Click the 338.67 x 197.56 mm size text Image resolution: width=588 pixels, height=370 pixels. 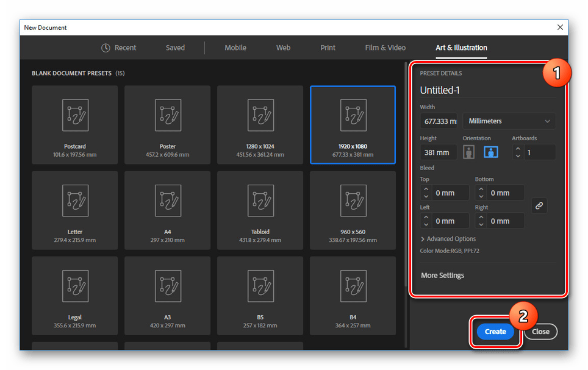coord(353,240)
